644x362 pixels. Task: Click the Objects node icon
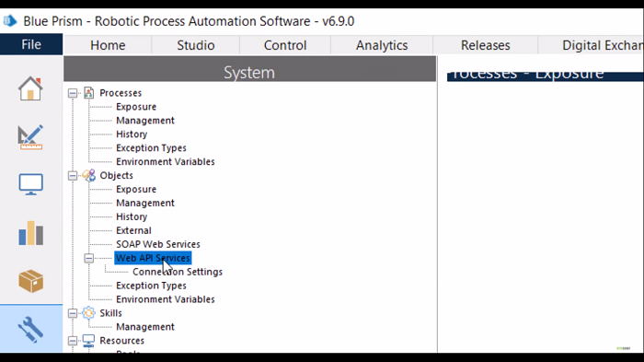[x=88, y=175]
